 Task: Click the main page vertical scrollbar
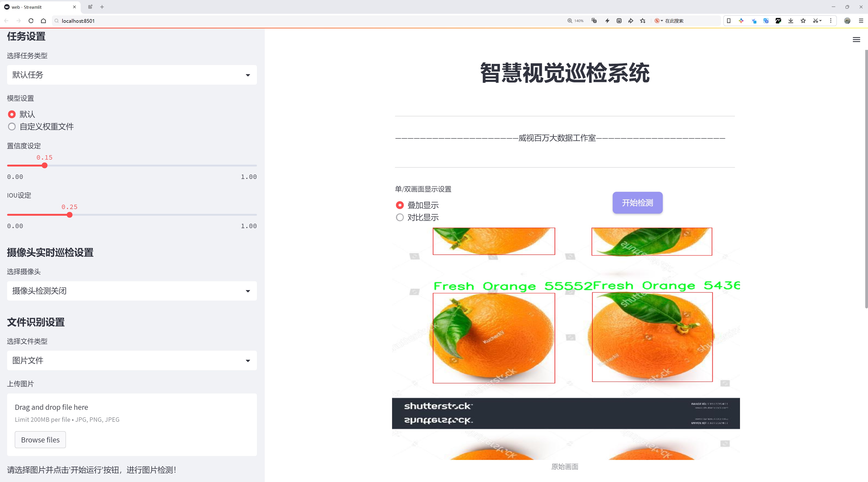point(866,179)
